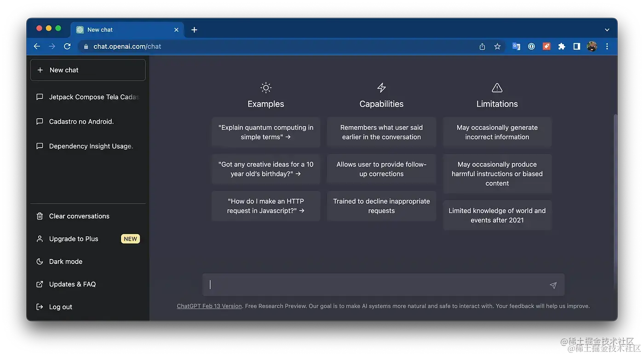Click Log out
The width and height of the screenshot is (644, 356).
[88, 307]
